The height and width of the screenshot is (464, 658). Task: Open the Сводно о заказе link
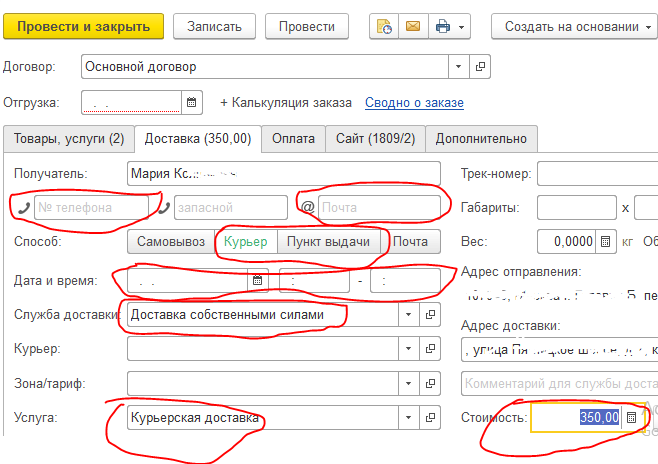click(414, 103)
